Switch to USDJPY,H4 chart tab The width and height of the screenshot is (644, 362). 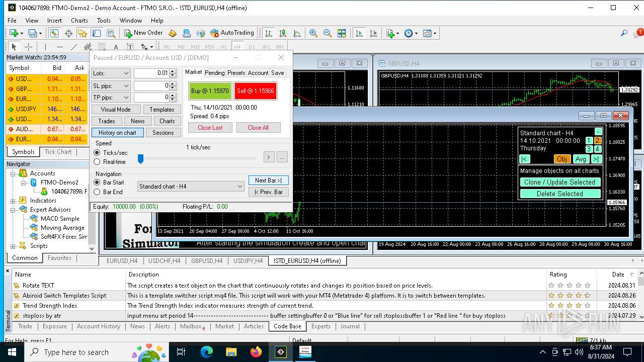pyautogui.click(x=248, y=261)
